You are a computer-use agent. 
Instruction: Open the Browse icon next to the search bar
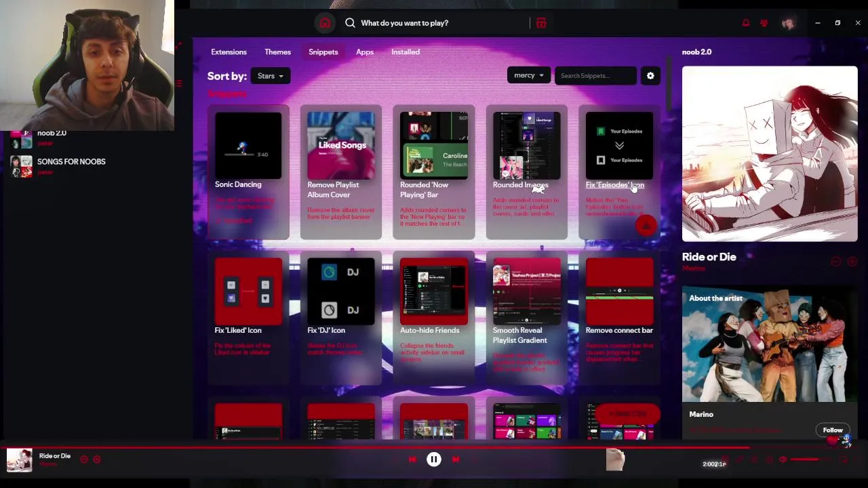coord(540,23)
